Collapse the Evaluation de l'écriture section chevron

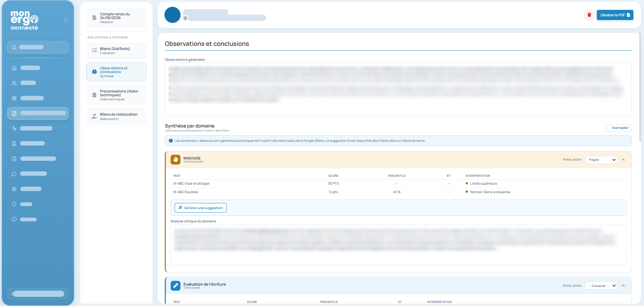623,286
